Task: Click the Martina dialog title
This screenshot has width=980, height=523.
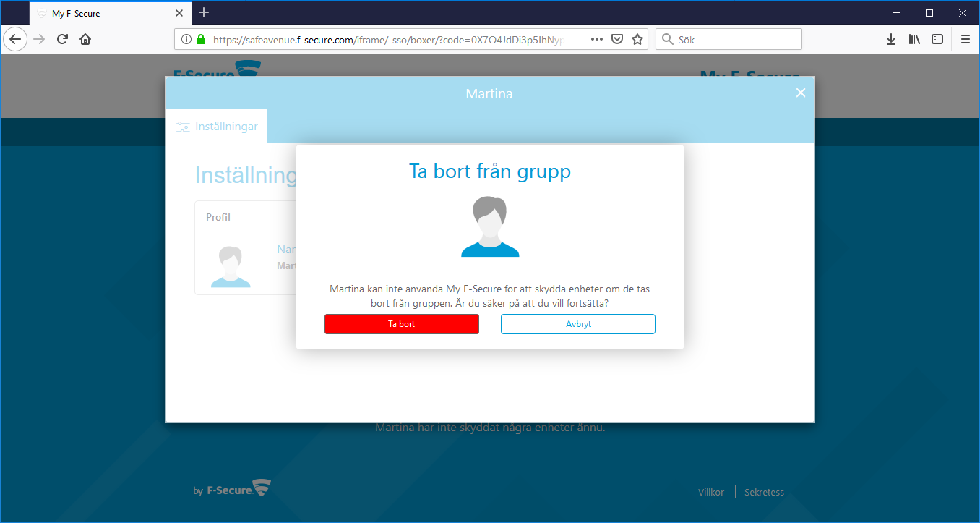Action: (x=489, y=93)
